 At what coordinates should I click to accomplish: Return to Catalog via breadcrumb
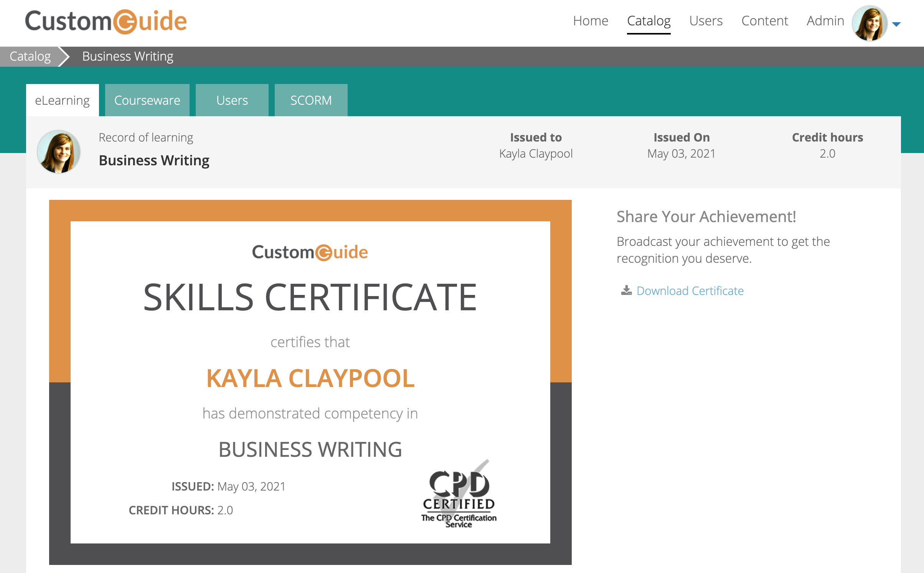pyautogui.click(x=30, y=56)
